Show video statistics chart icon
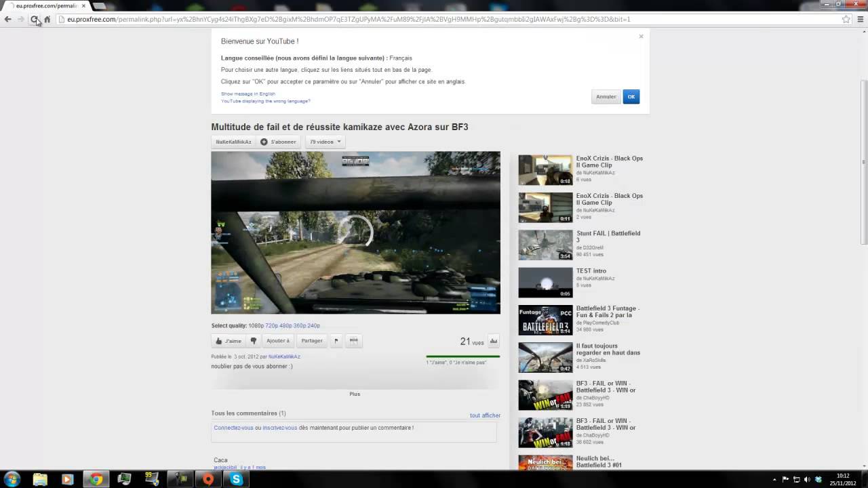 pyautogui.click(x=494, y=341)
